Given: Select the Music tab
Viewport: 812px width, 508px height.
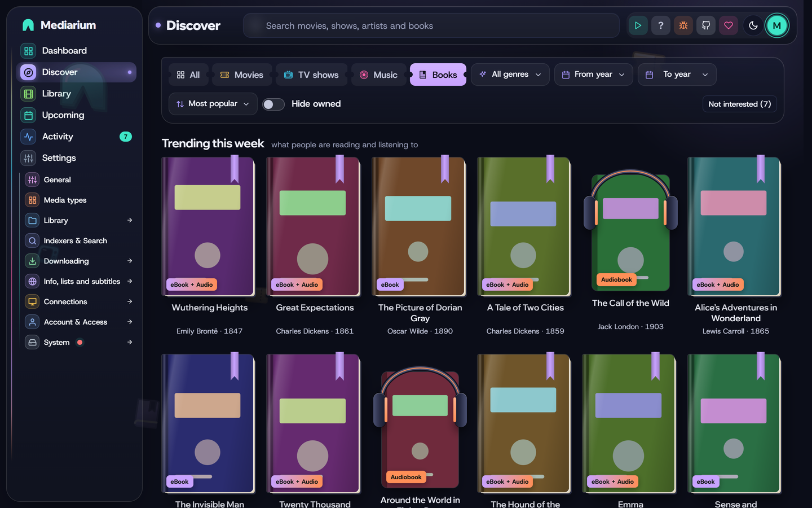Looking at the screenshot, I should point(379,75).
